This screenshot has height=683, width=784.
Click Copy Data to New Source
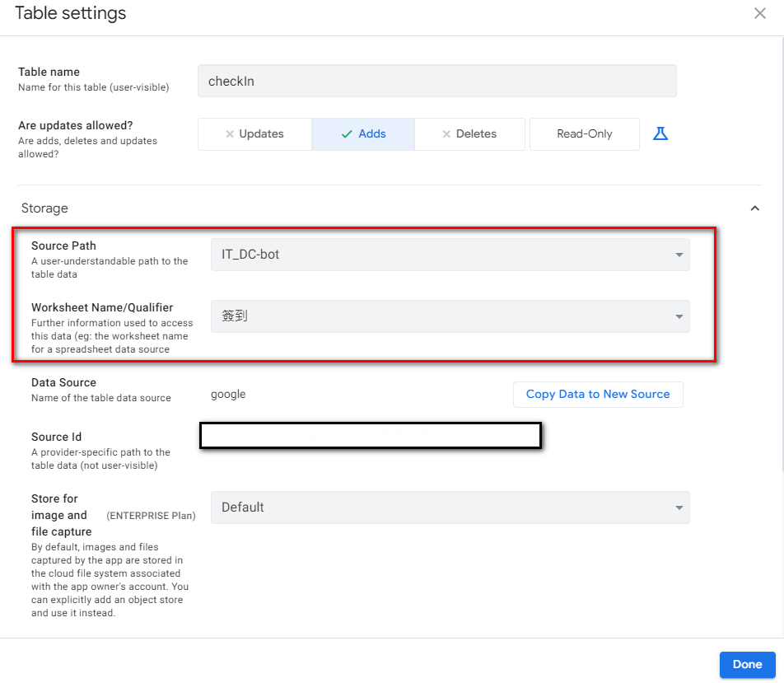point(598,395)
